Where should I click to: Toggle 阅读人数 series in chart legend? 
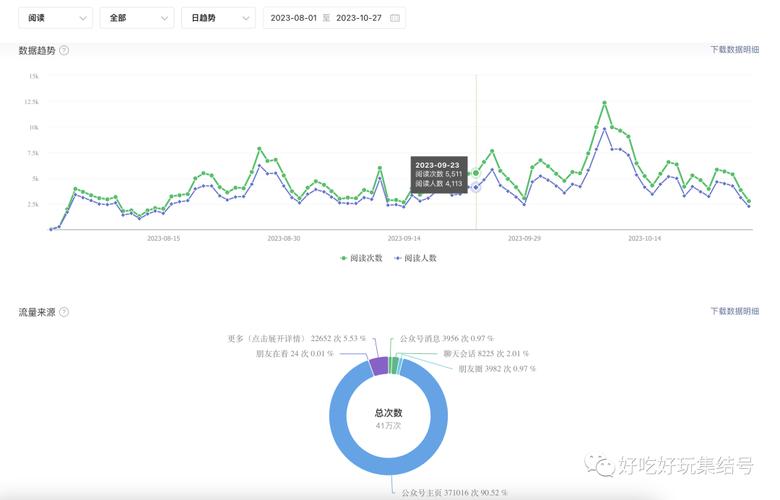[416, 258]
